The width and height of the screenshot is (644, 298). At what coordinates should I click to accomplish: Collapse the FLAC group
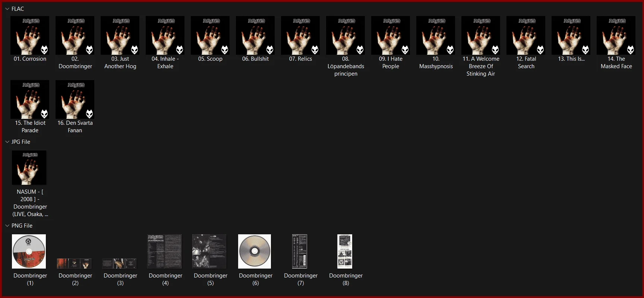click(x=7, y=9)
